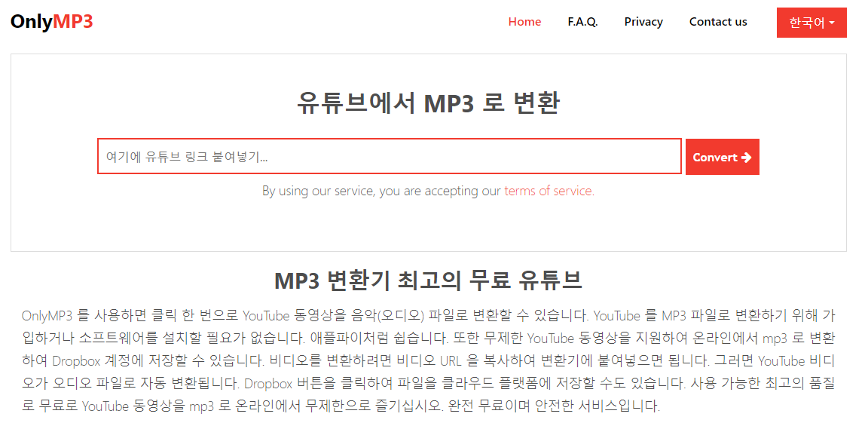
Task: Open the Home menu item
Action: click(524, 22)
